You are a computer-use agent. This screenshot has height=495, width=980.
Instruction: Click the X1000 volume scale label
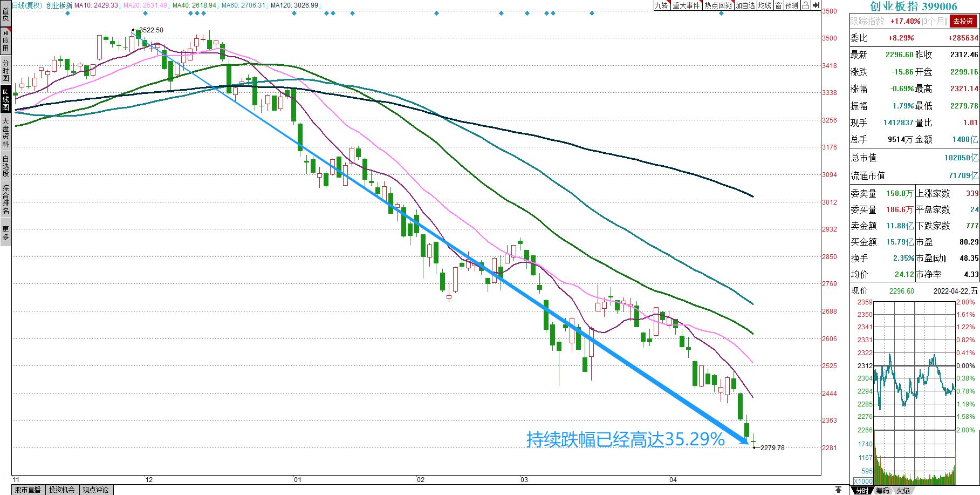(x=863, y=481)
